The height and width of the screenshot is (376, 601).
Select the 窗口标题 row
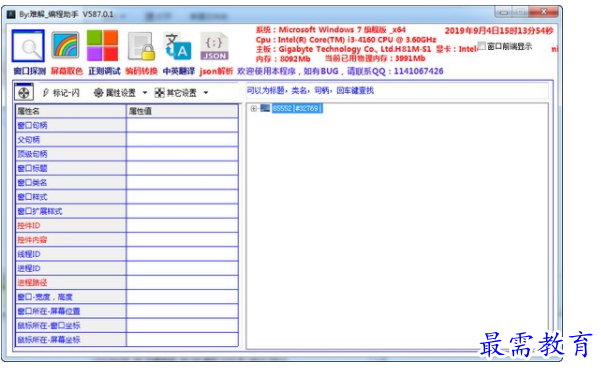coord(127,168)
